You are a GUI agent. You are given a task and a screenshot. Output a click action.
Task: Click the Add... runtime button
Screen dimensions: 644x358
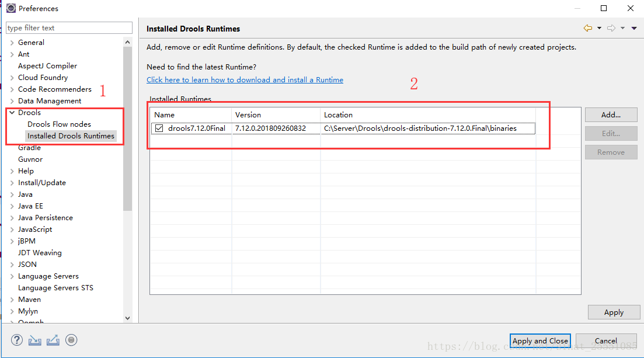point(611,114)
